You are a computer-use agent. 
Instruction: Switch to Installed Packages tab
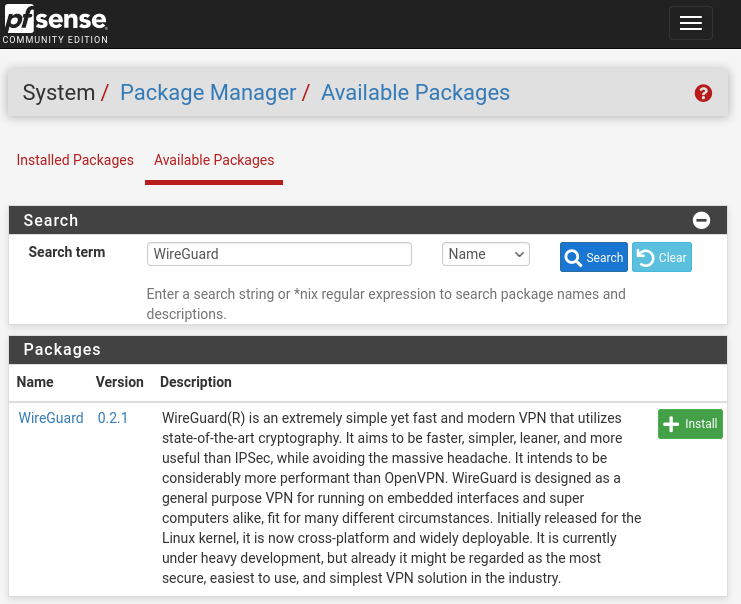point(75,160)
